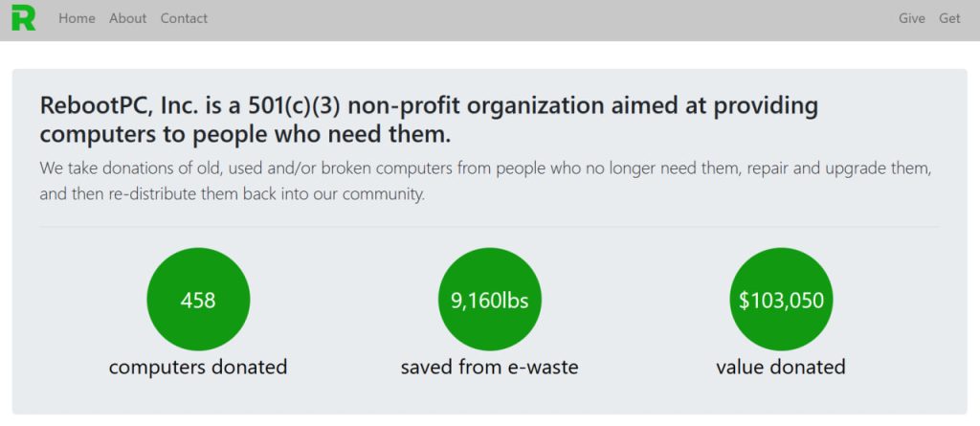Open the Home nav link
980x426 pixels.
pyautogui.click(x=77, y=19)
